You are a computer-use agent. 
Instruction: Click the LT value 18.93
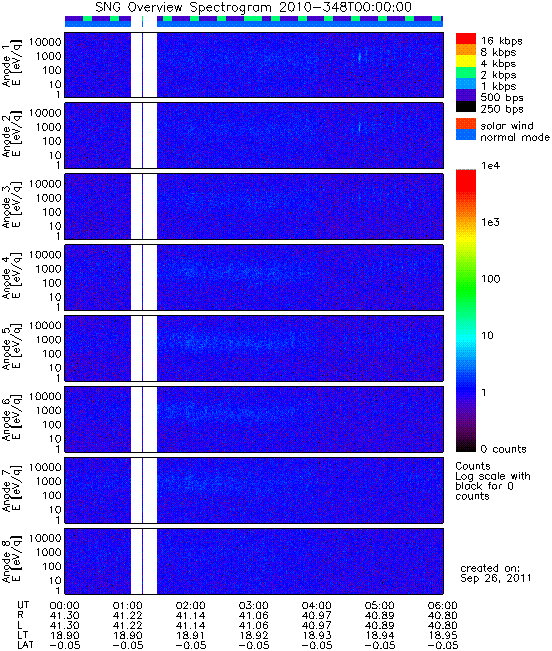316,636
